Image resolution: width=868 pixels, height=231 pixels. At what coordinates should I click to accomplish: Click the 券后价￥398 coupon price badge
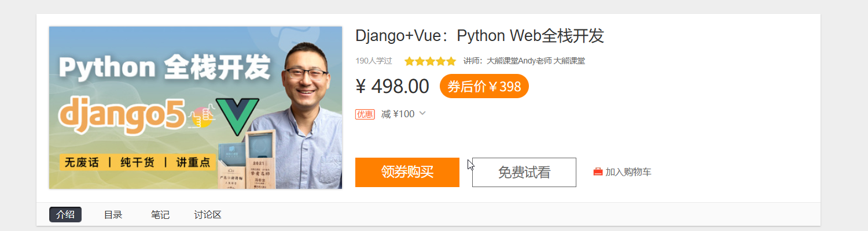tap(484, 87)
